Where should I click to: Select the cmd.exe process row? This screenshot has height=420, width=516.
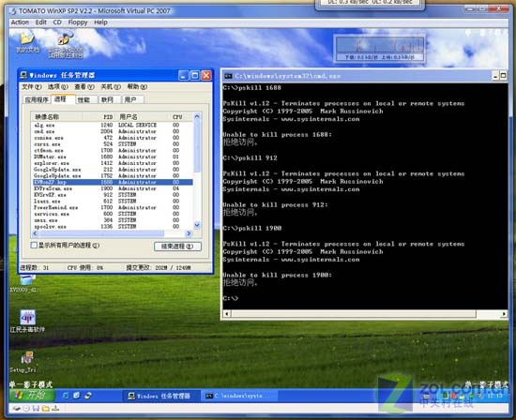click(113, 131)
